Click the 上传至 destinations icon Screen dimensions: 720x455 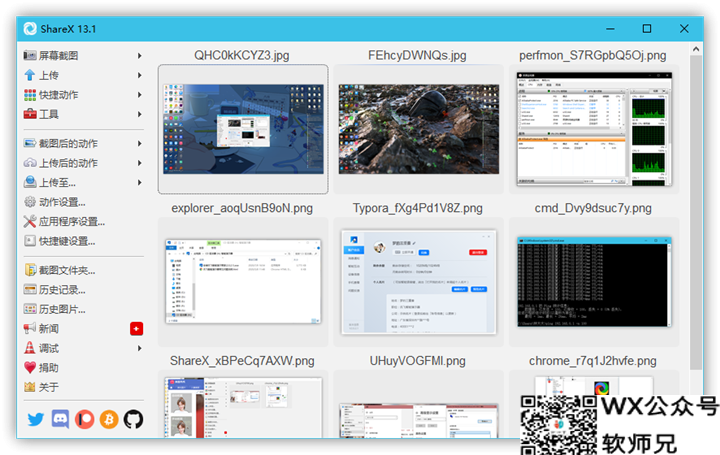coord(30,182)
